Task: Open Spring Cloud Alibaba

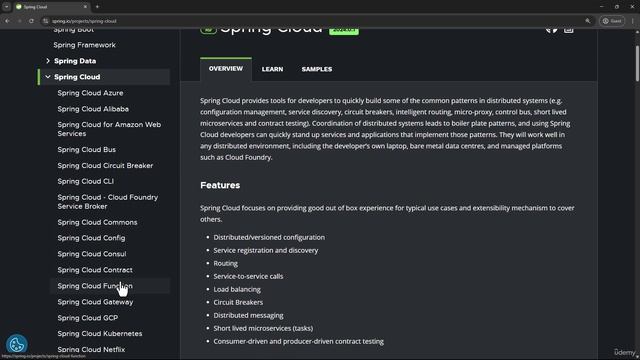Action: [93, 109]
